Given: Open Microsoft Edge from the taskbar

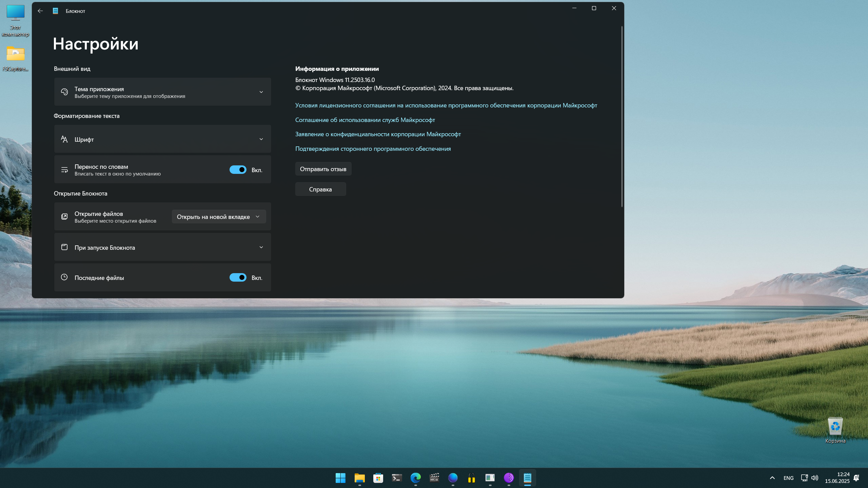Looking at the screenshot, I should pos(415,478).
